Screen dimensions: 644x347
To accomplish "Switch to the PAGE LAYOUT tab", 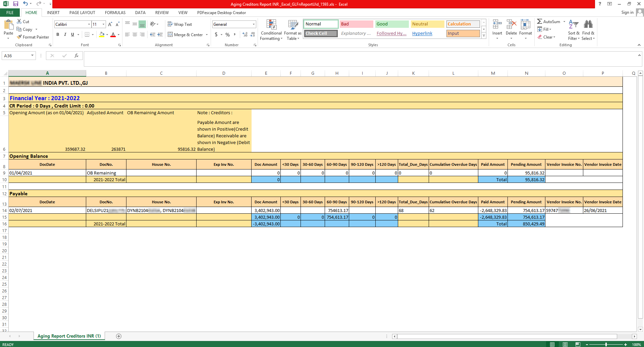I will pos(82,13).
